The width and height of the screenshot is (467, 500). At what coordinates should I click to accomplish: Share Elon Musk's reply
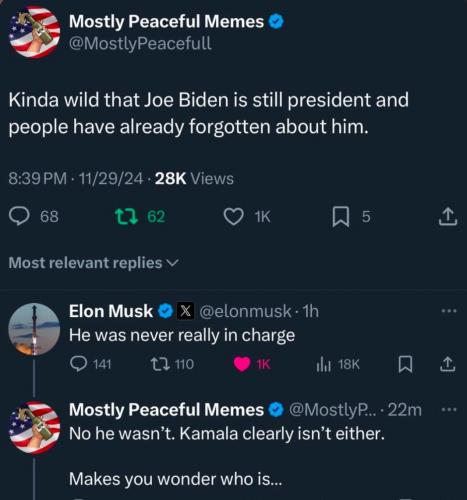click(447, 364)
